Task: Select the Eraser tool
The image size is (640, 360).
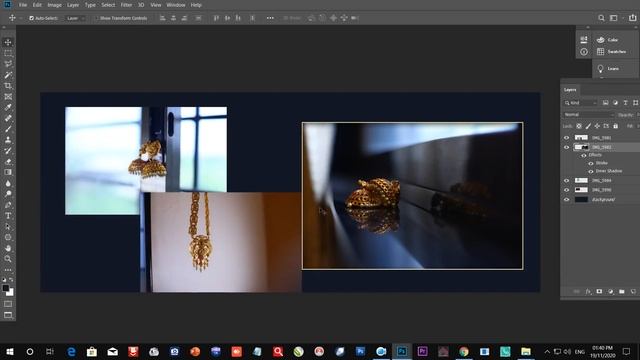Action: pyautogui.click(x=8, y=162)
